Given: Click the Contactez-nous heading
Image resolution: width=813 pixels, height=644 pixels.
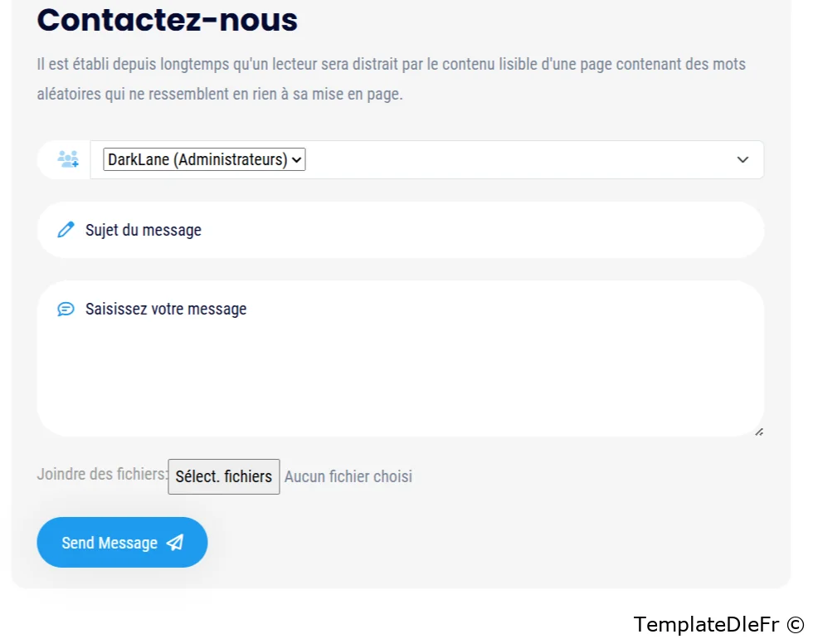Looking at the screenshot, I should [168, 19].
